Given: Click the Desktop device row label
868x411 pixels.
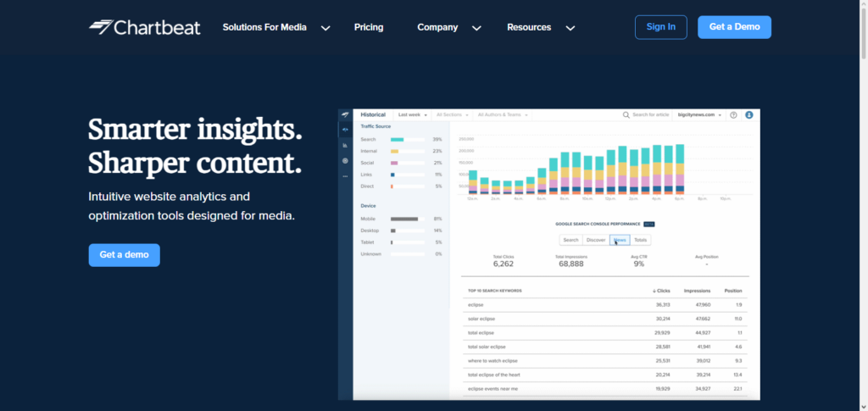Looking at the screenshot, I should [370, 230].
